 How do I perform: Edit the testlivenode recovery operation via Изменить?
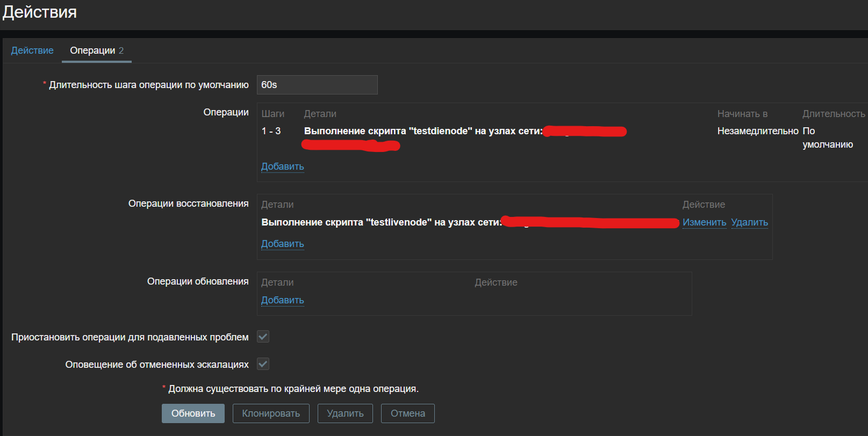point(704,222)
